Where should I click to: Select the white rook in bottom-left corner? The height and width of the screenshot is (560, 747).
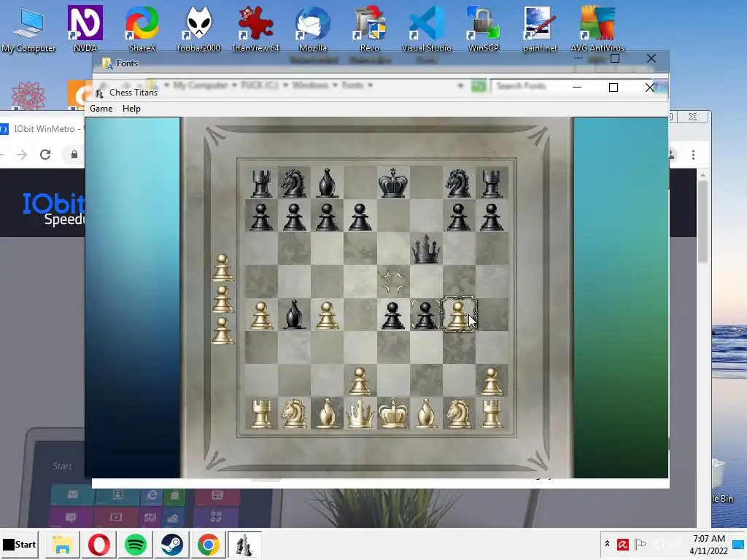coord(261,413)
